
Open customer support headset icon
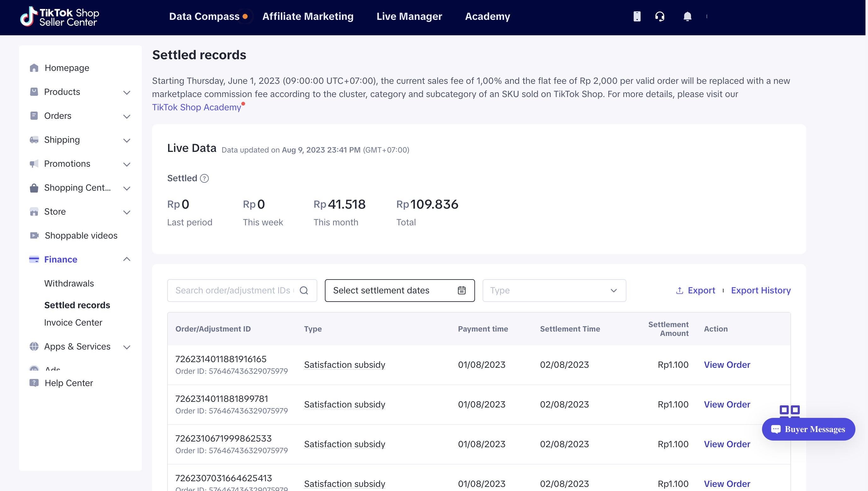pos(660,16)
